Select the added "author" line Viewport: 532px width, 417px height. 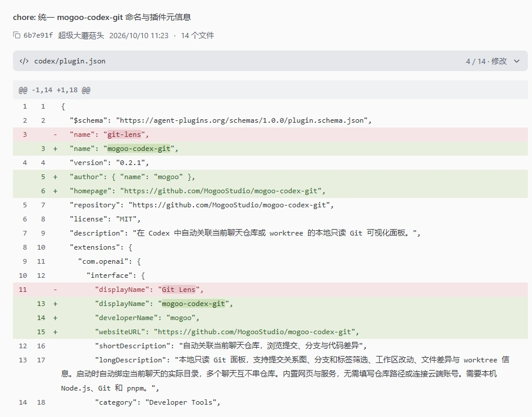[x=270, y=177]
